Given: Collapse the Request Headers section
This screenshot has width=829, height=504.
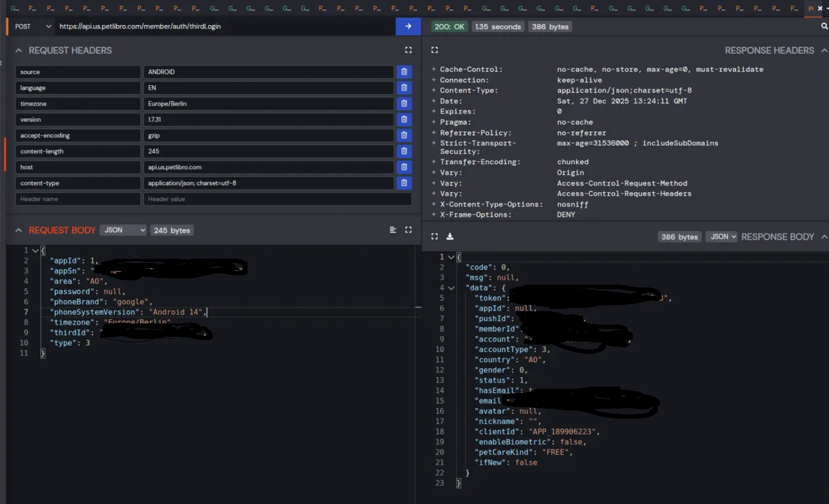Looking at the screenshot, I should click(18, 50).
